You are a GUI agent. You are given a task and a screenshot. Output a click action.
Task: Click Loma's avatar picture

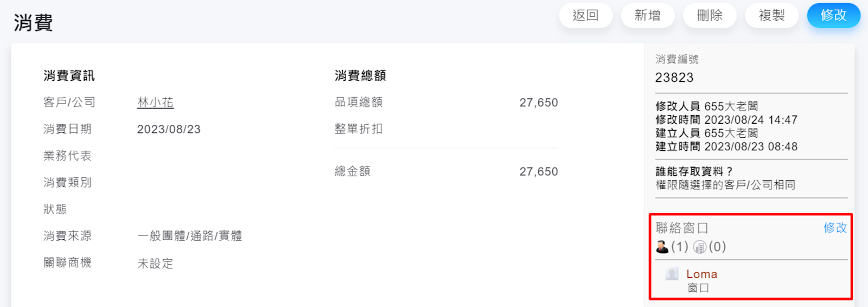click(672, 274)
